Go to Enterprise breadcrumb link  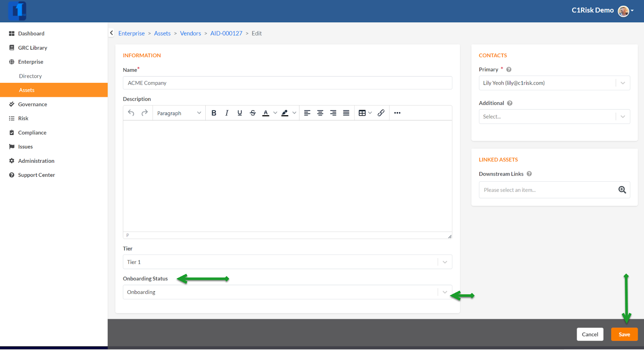click(131, 33)
